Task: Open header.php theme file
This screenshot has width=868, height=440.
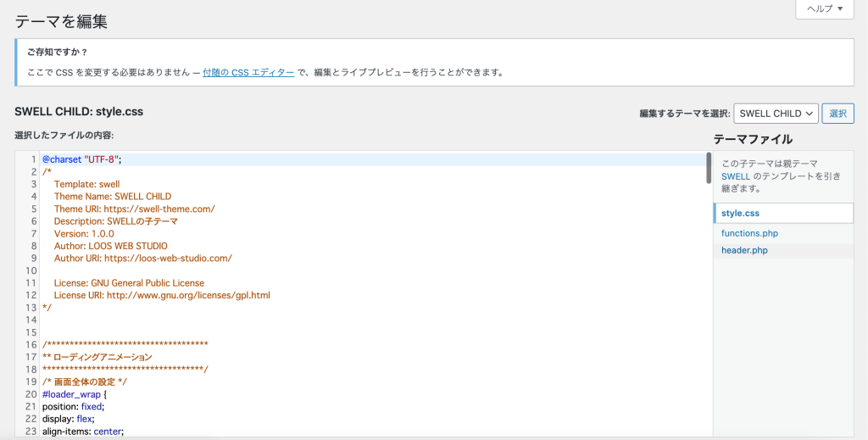Action: pos(744,250)
